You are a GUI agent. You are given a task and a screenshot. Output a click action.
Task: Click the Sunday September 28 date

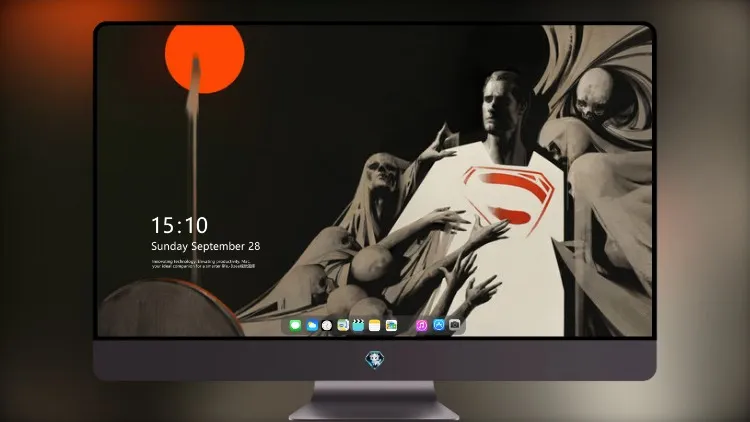click(206, 246)
